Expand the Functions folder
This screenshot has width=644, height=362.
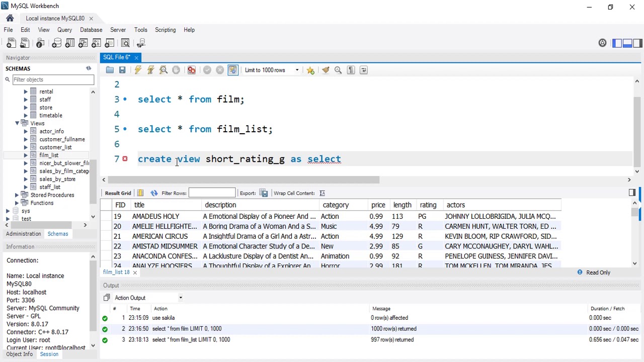(x=17, y=203)
